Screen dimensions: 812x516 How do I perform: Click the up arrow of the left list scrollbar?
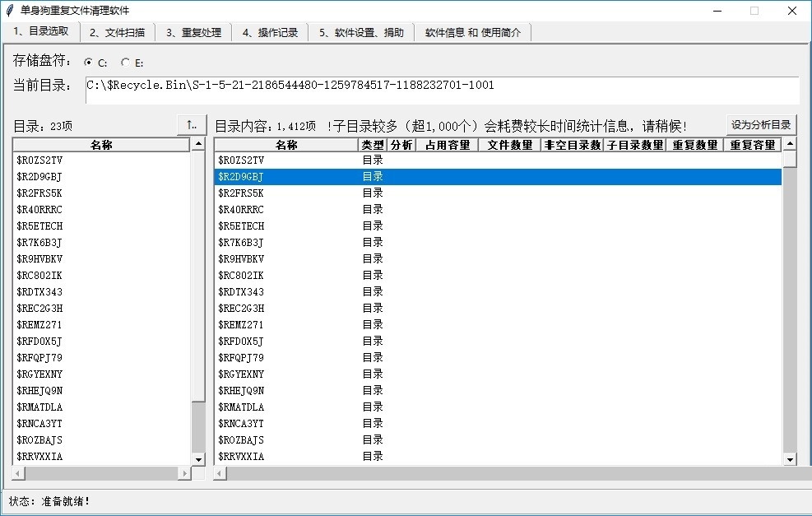(197, 144)
